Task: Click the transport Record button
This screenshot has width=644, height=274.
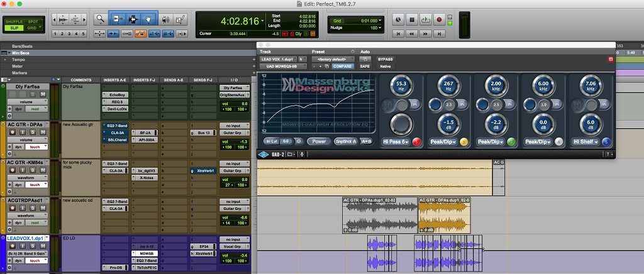Action: point(438,19)
